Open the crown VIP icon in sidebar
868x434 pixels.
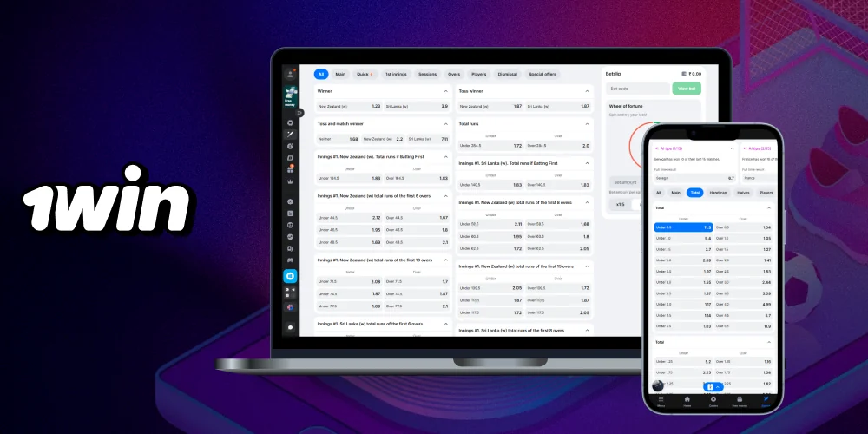point(290,181)
